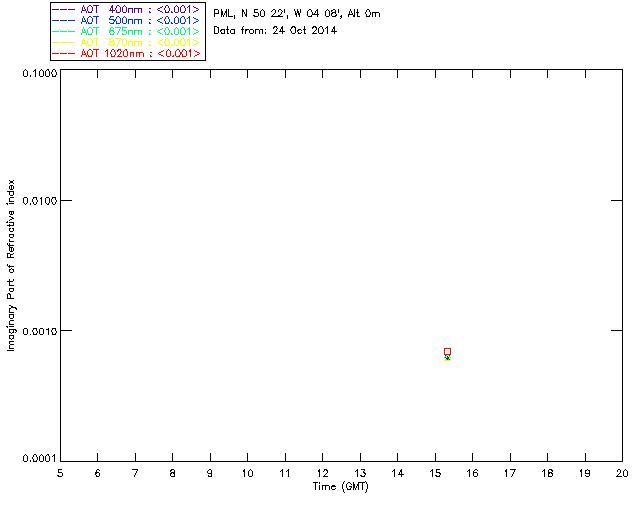Image resolution: width=640 pixels, height=512 pixels.
Task: Click the 0.0001 y-axis tick label
Action: tap(36, 459)
